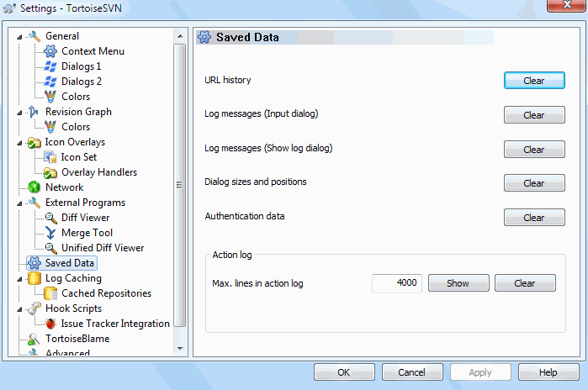Viewport: 588px width, 390px height.
Task: Close the Settings window
Action: (x=566, y=5)
